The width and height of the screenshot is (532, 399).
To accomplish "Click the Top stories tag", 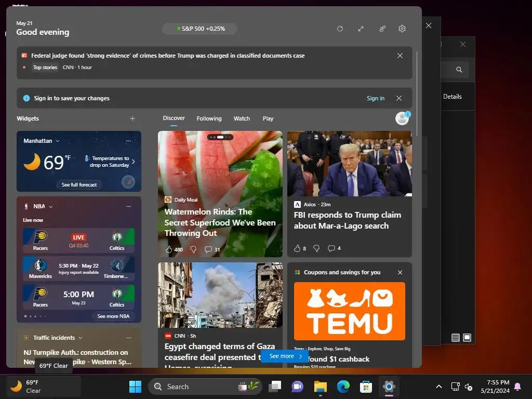I will click(x=45, y=67).
